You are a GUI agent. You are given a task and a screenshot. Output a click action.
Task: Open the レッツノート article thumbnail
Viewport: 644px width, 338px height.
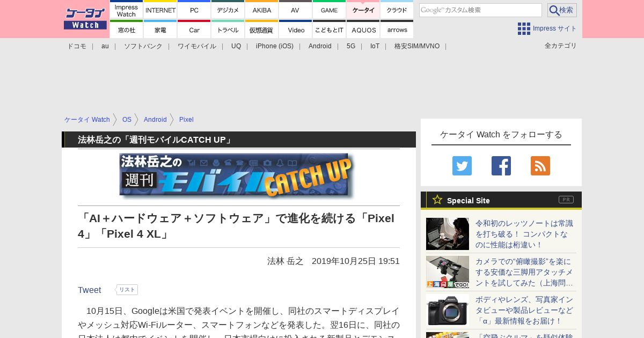448,234
